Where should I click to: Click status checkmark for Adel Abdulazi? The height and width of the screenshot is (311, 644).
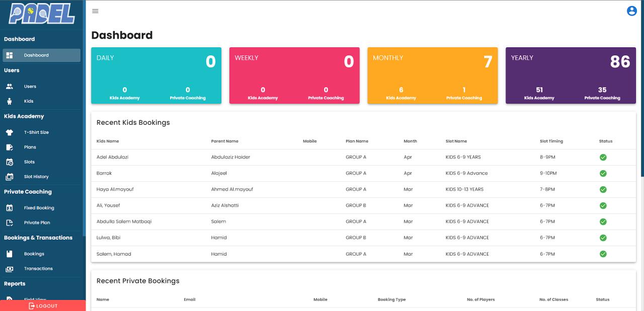click(603, 158)
